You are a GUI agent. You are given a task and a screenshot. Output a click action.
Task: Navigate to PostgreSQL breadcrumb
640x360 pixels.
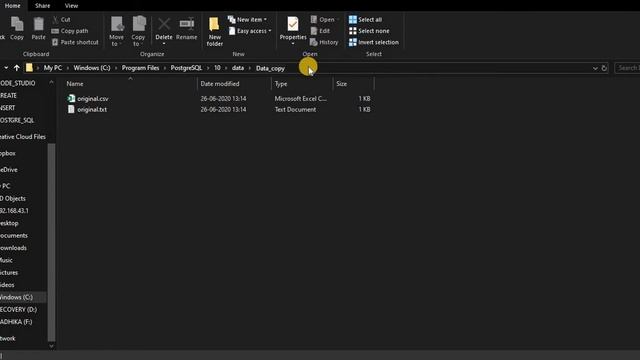coord(186,68)
